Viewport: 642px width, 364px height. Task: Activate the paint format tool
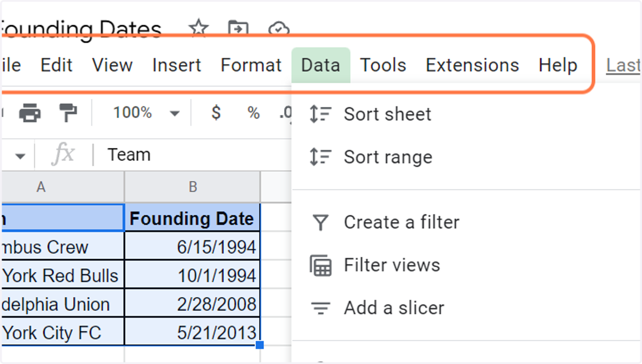click(68, 113)
